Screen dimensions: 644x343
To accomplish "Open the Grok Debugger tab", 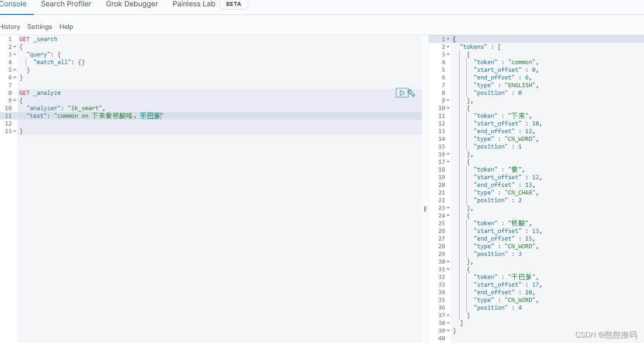I will pyautogui.click(x=132, y=4).
